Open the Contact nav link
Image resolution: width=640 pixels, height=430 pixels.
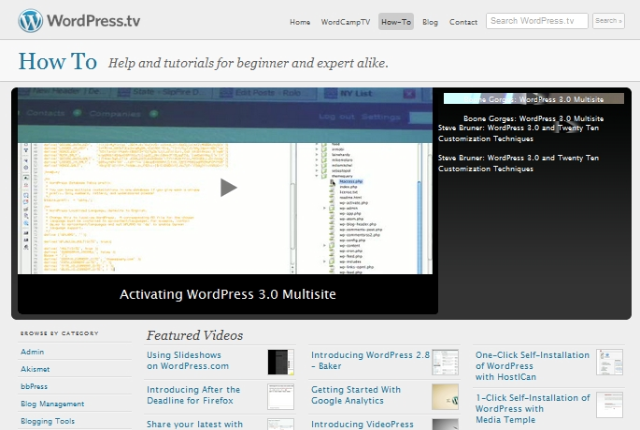[x=463, y=22]
